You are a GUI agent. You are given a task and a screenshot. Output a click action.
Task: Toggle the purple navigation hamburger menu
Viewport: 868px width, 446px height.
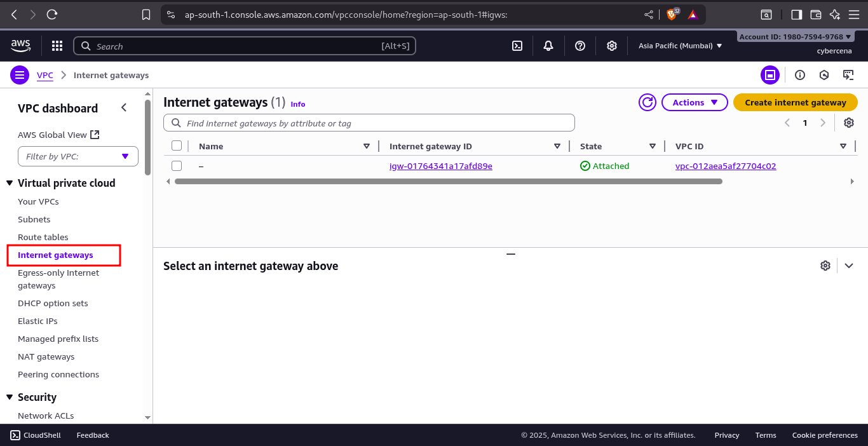click(20, 75)
